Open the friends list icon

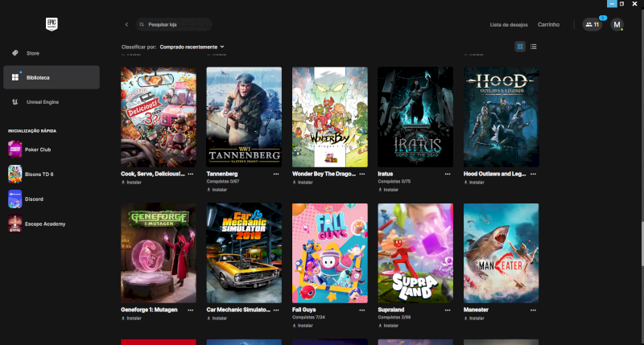click(592, 25)
